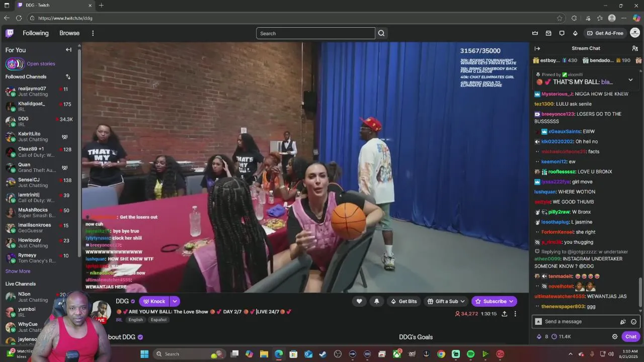The height and width of the screenshot is (362, 644).
Task: Click the Bits cheer icon in chat input
Action: [623, 322]
